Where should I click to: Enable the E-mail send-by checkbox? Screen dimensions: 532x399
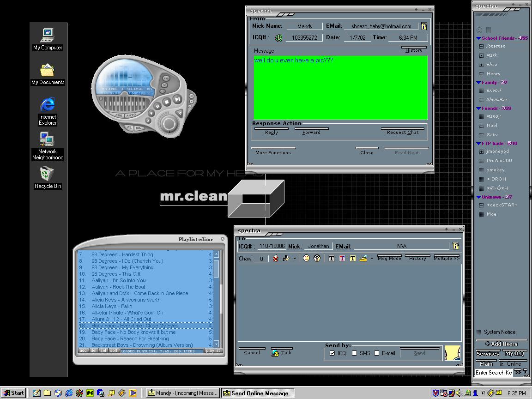pyautogui.click(x=377, y=353)
